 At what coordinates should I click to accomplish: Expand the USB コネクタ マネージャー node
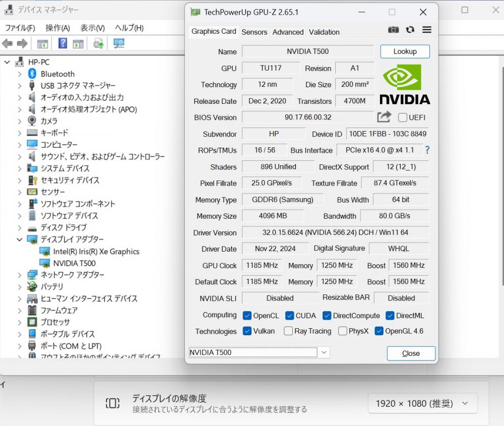click(20, 86)
